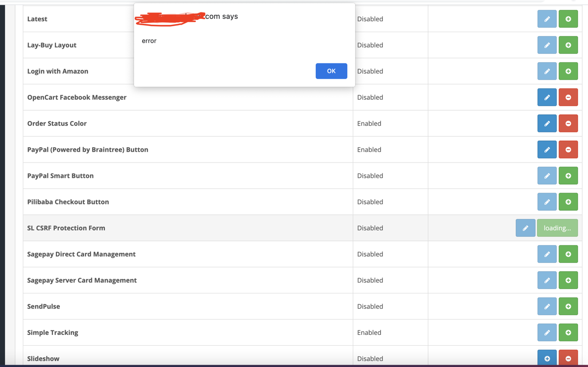Select 'Sagepay Direct Card Management' name
Image resolution: width=588 pixels, height=367 pixels.
(82, 254)
